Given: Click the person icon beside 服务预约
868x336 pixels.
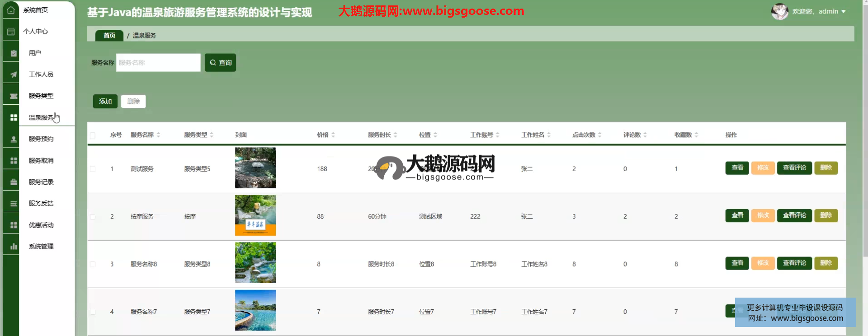Looking at the screenshot, I should (14, 139).
